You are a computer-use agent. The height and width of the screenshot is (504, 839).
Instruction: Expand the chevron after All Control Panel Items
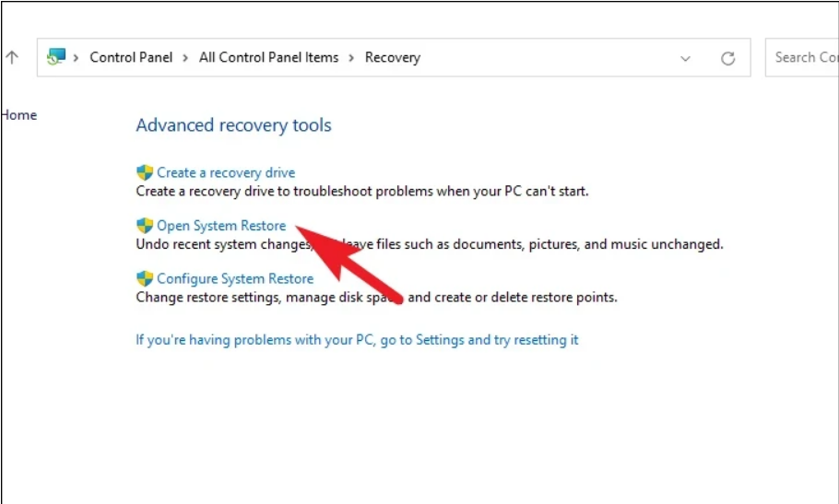351,57
